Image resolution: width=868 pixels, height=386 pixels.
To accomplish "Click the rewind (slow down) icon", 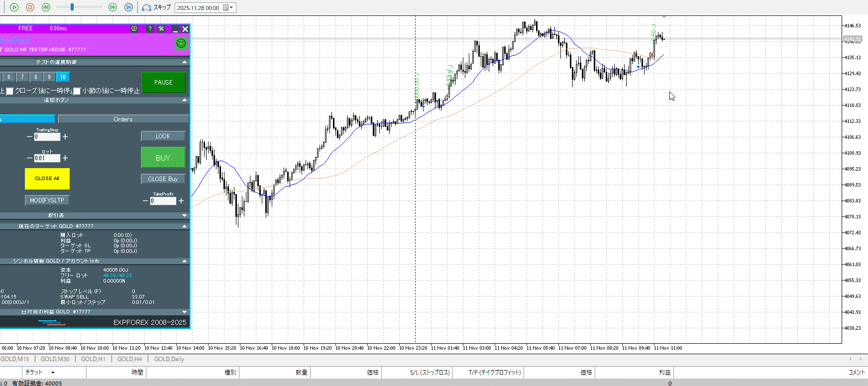I will [x=46, y=7].
